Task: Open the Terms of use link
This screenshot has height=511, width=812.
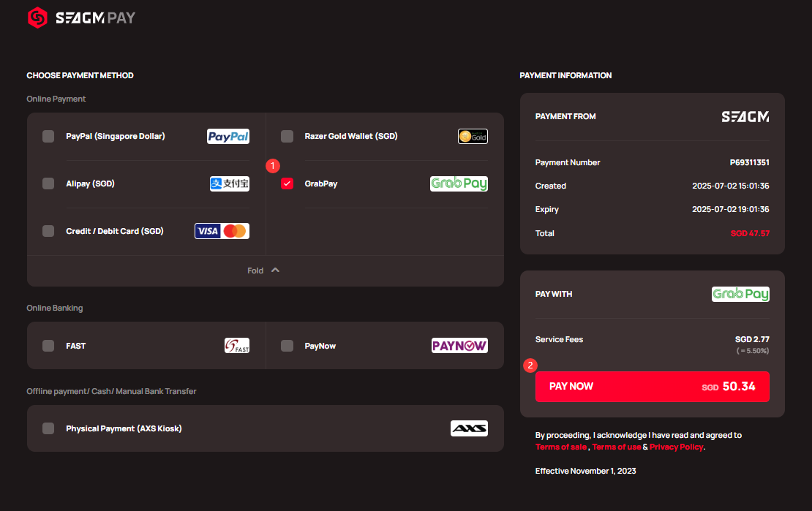Action: tap(616, 447)
